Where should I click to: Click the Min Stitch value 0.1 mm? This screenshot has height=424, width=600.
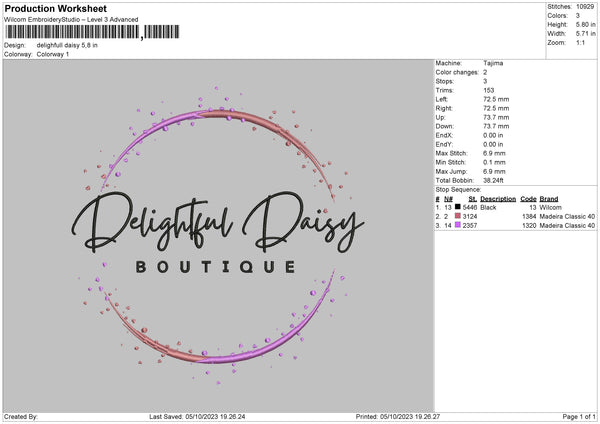(494, 162)
